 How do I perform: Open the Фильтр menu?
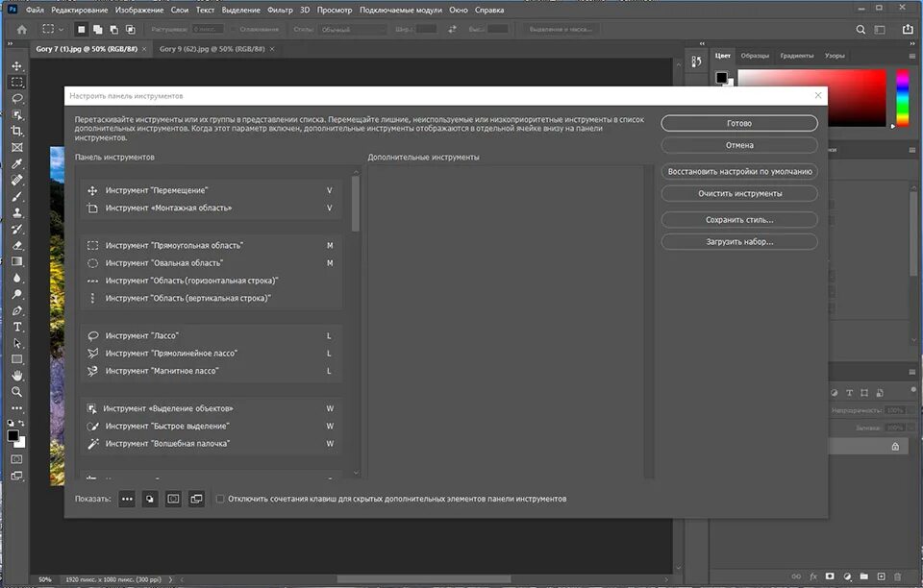280,10
